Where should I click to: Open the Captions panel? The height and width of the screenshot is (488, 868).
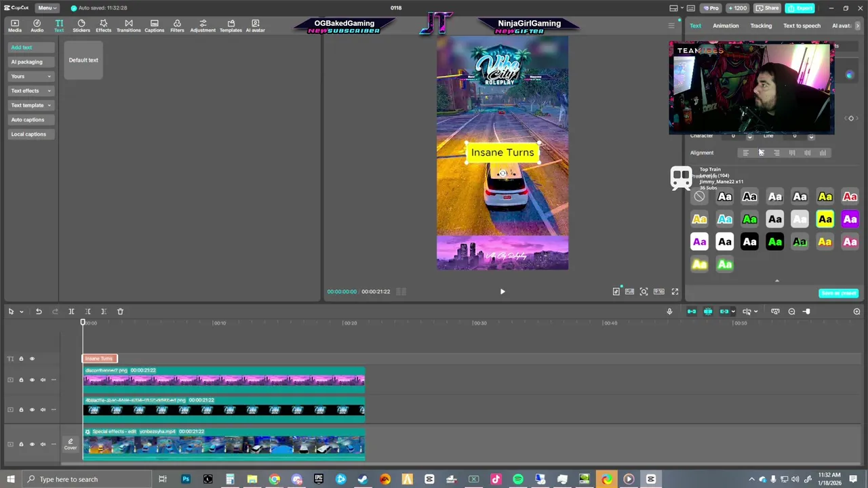154,26
